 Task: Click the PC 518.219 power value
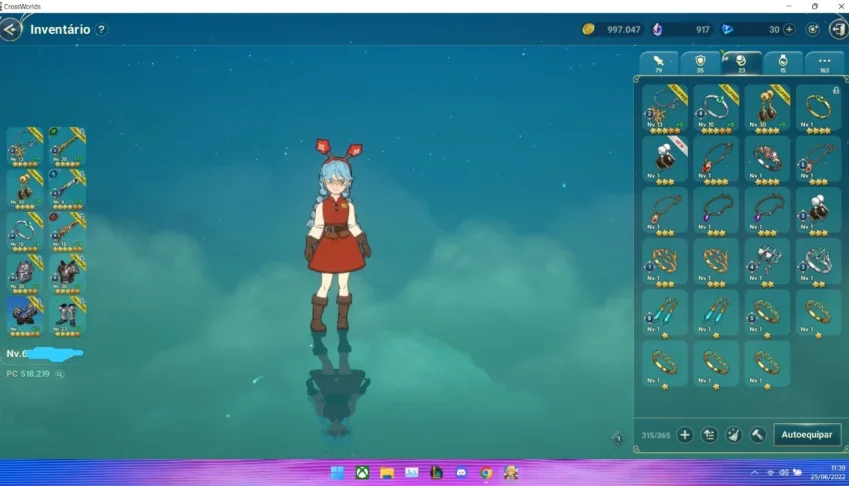pyautogui.click(x=28, y=374)
